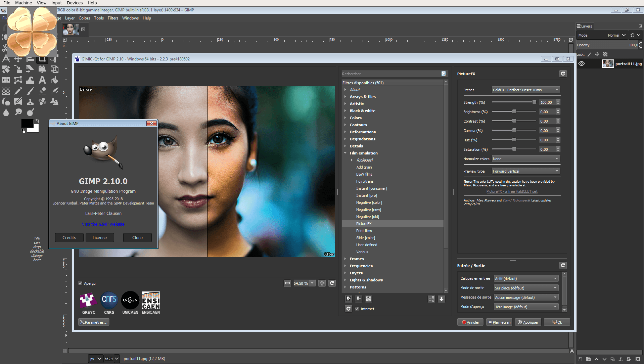The width and height of the screenshot is (644, 364).
Task: Uncheck the Internet updates checkbox
Action: point(357,309)
